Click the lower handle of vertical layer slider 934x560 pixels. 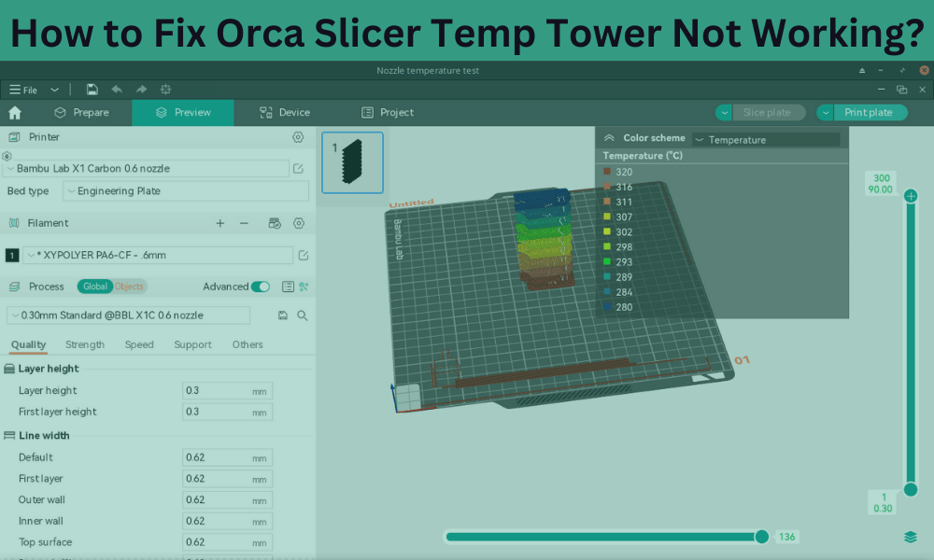910,489
